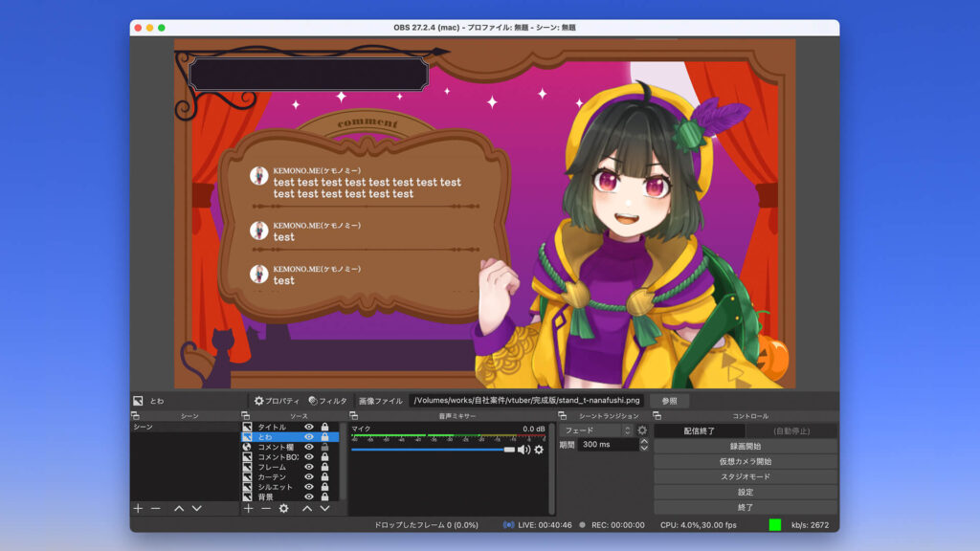Toggle the lock on the とわ source

326,436
